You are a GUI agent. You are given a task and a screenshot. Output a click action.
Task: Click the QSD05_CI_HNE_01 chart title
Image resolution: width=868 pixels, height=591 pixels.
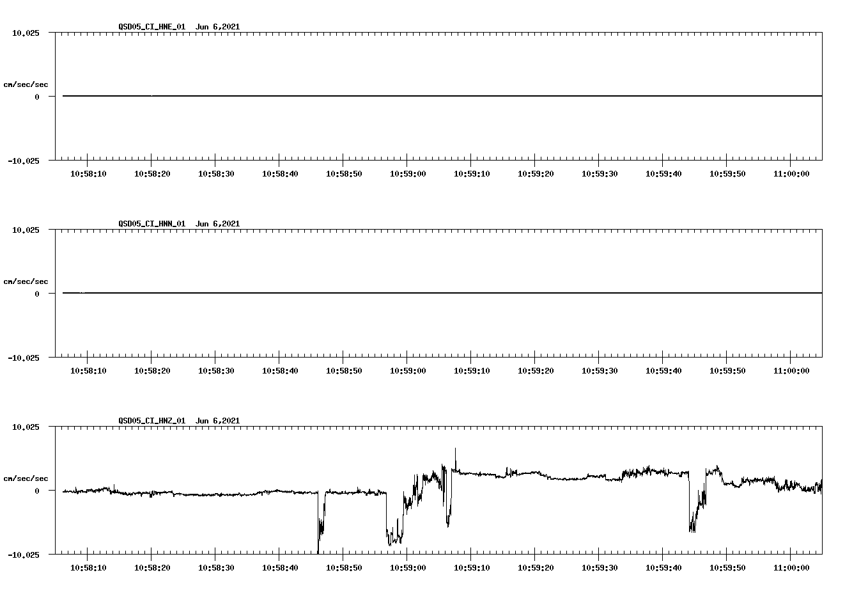click(179, 27)
